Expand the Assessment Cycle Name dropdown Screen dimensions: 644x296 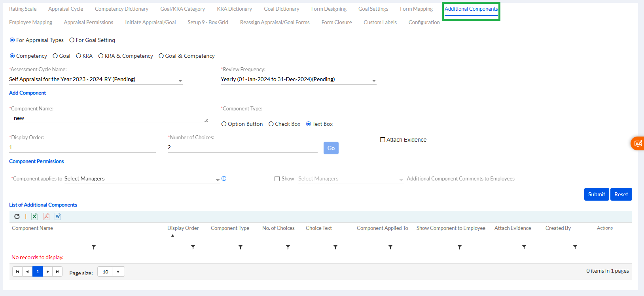(180, 81)
